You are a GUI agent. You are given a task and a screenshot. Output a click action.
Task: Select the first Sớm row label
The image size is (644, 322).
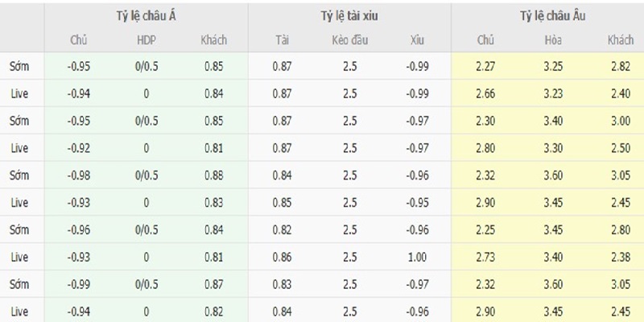pos(19,66)
